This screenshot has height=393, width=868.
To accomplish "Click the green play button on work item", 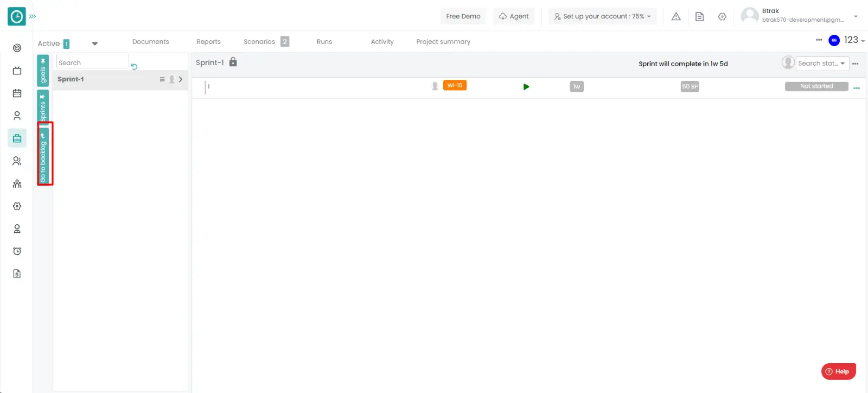I will [x=526, y=87].
